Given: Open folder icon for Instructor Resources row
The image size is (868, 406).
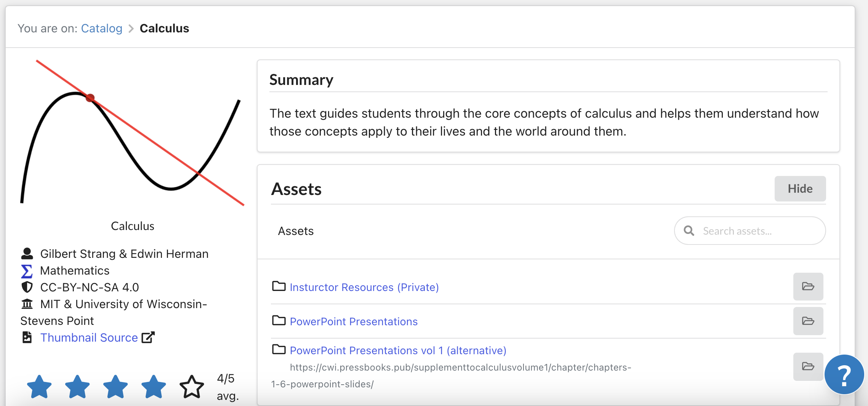Looking at the screenshot, I should click(808, 286).
